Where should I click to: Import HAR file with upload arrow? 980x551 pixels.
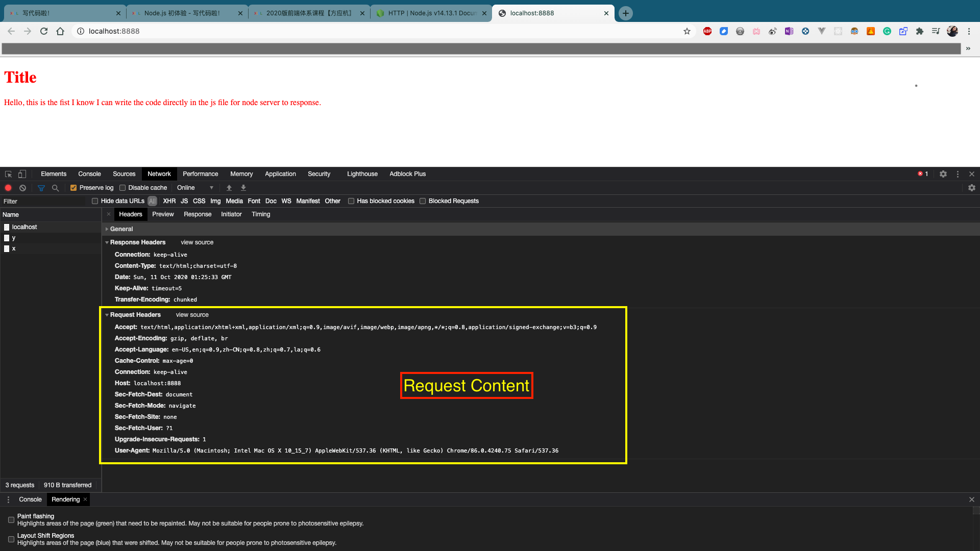pos(229,188)
